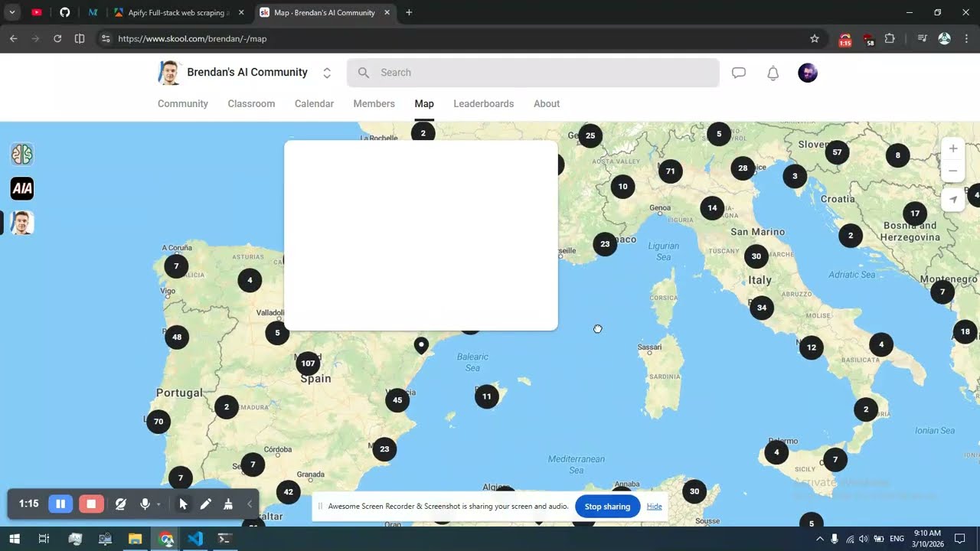Viewport: 980px width, 551px height.
Task: Click the Brendan's AI Community title
Action: (247, 72)
